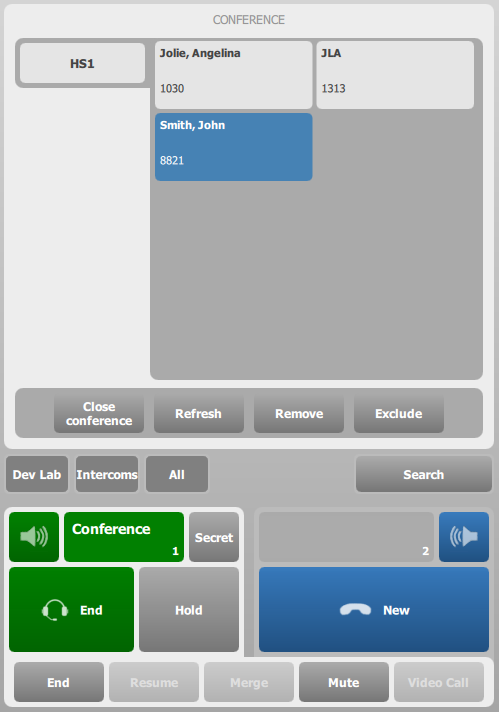The image size is (499, 712).
Task: Remove the selected conference participant
Action: point(299,413)
